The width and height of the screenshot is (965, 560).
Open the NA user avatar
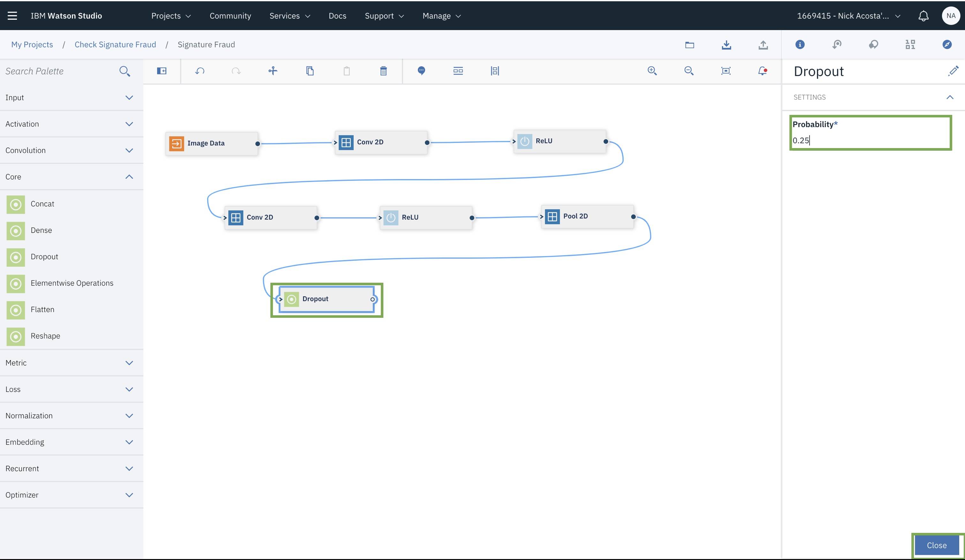click(951, 16)
